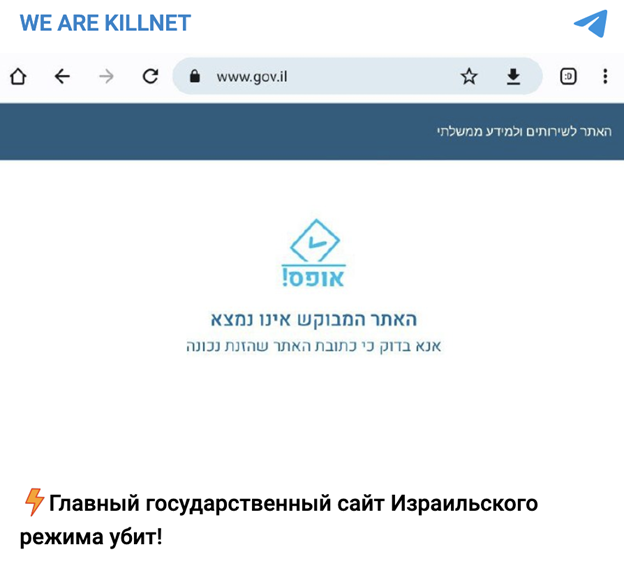Click the אנא בדוק כי כתובת subtext
Viewport: 624px width, 577px height.
(314, 346)
